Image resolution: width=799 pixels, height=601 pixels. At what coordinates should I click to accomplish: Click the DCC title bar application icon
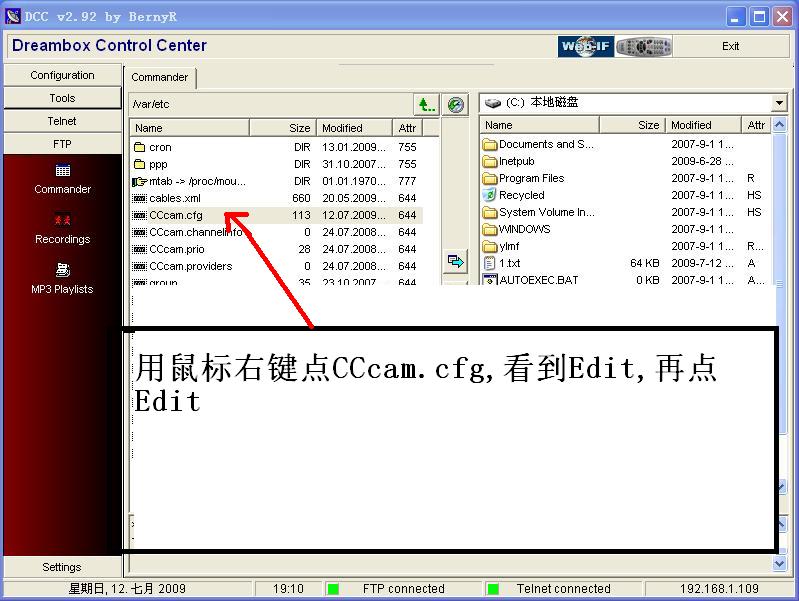click(x=13, y=16)
